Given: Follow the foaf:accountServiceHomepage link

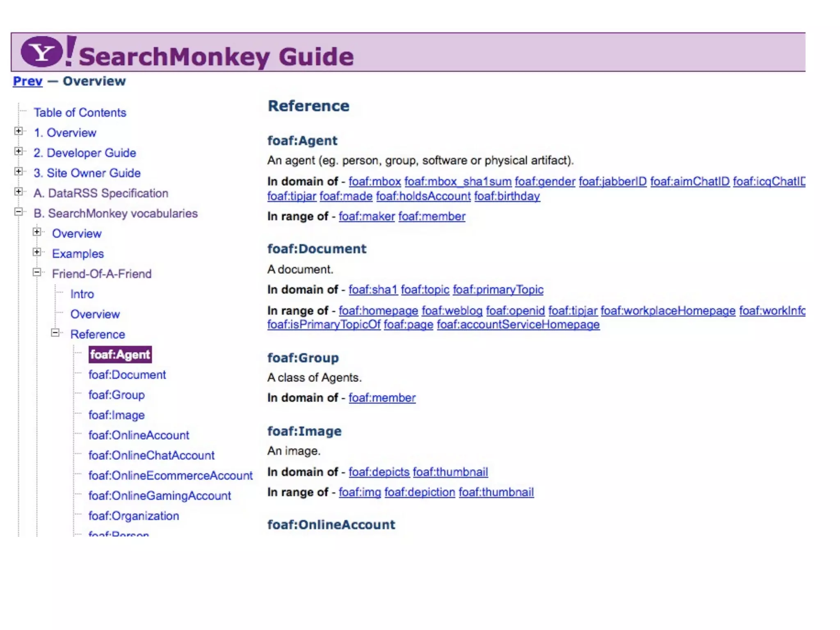Looking at the screenshot, I should point(518,324).
